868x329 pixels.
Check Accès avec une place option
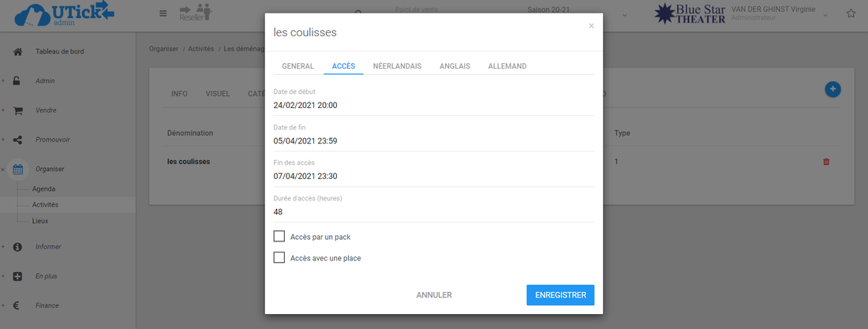point(279,257)
